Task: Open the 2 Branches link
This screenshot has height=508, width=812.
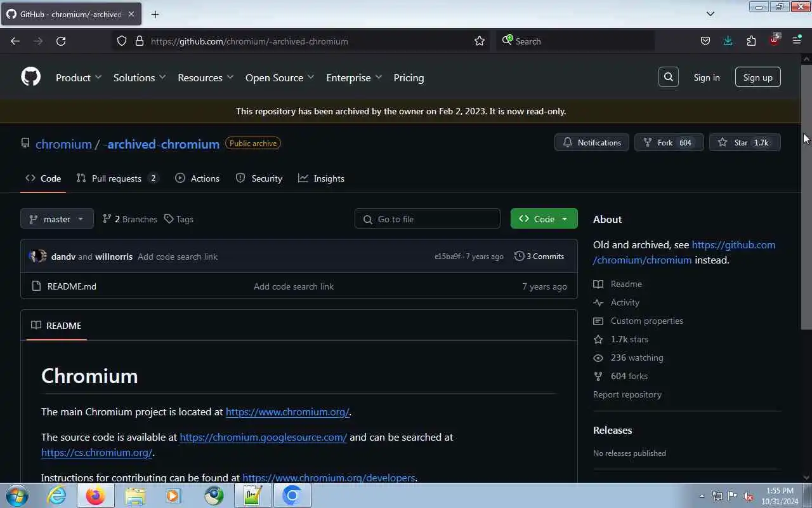Action: [129, 218]
